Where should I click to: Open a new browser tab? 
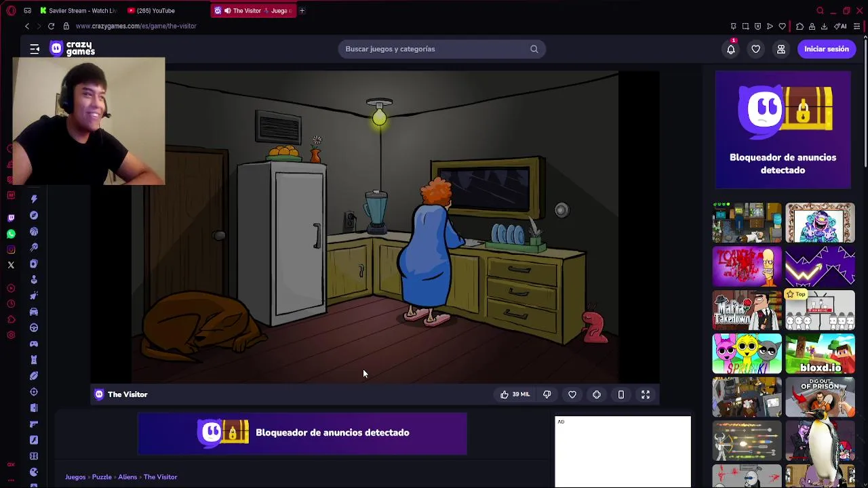click(302, 10)
